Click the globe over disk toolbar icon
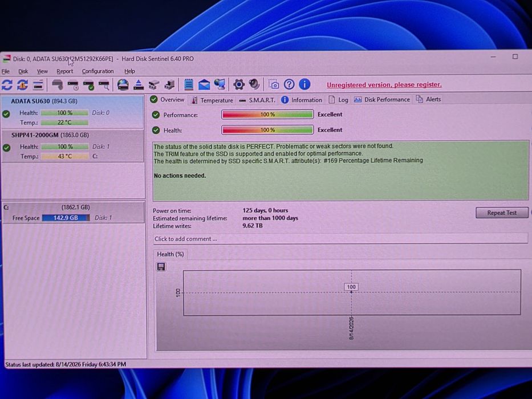Image resolution: width=532 pixels, height=399 pixels. click(123, 84)
